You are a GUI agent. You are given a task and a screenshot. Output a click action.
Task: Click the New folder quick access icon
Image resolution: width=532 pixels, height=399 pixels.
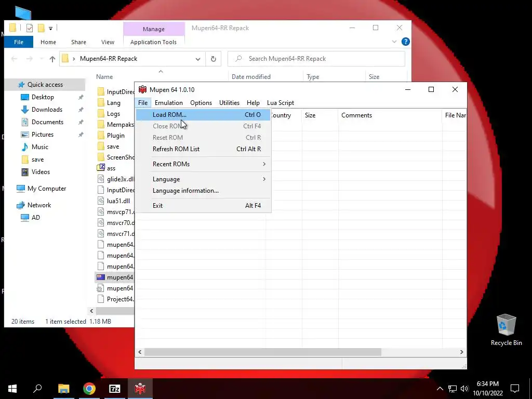[x=41, y=28]
